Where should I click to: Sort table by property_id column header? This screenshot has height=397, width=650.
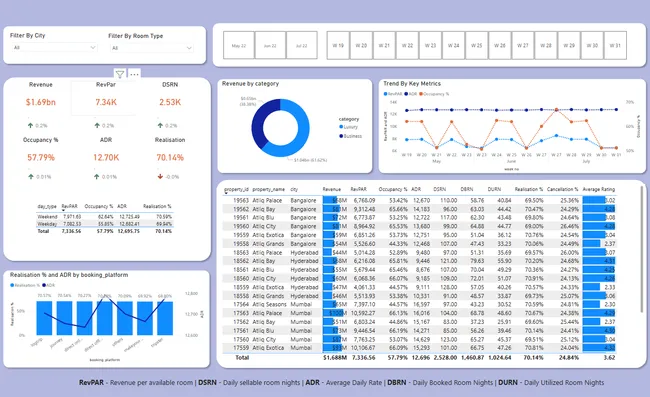pyautogui.click(x=236, y=189)
